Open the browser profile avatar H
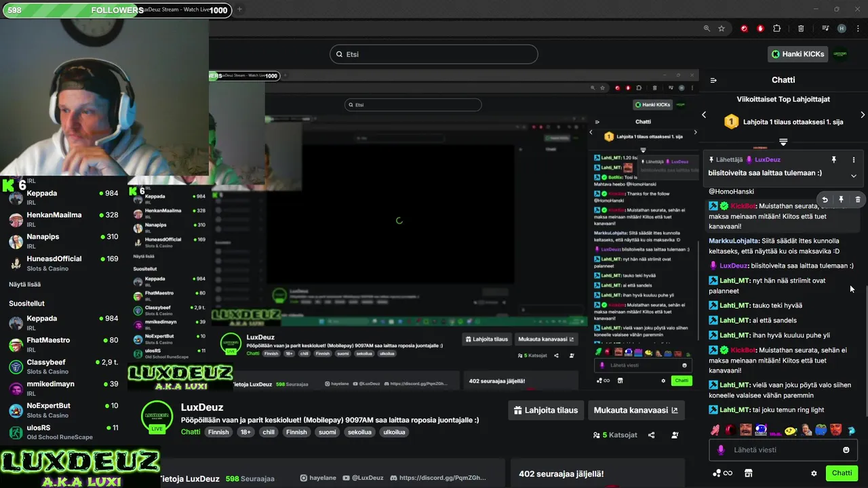Viewport: 868px width, 488px height. point(842,28)
